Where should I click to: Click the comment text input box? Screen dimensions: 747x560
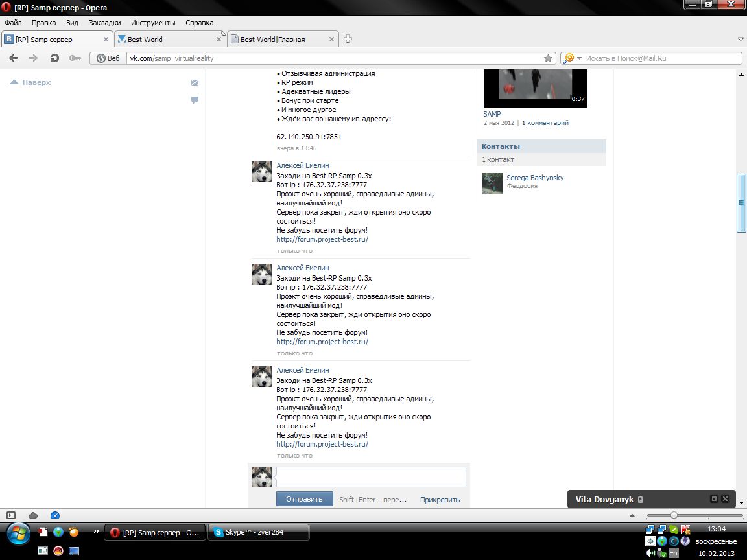[x=371, y=476]
